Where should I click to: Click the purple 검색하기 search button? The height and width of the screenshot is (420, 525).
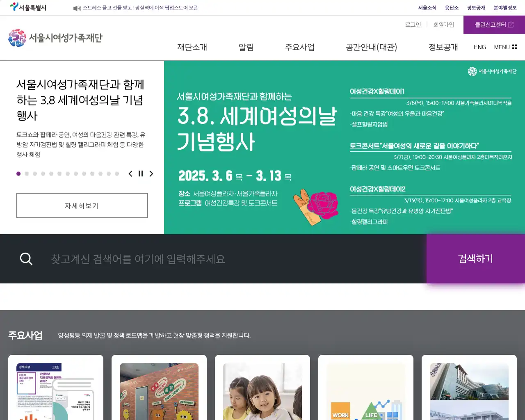[x=475, y=258]
